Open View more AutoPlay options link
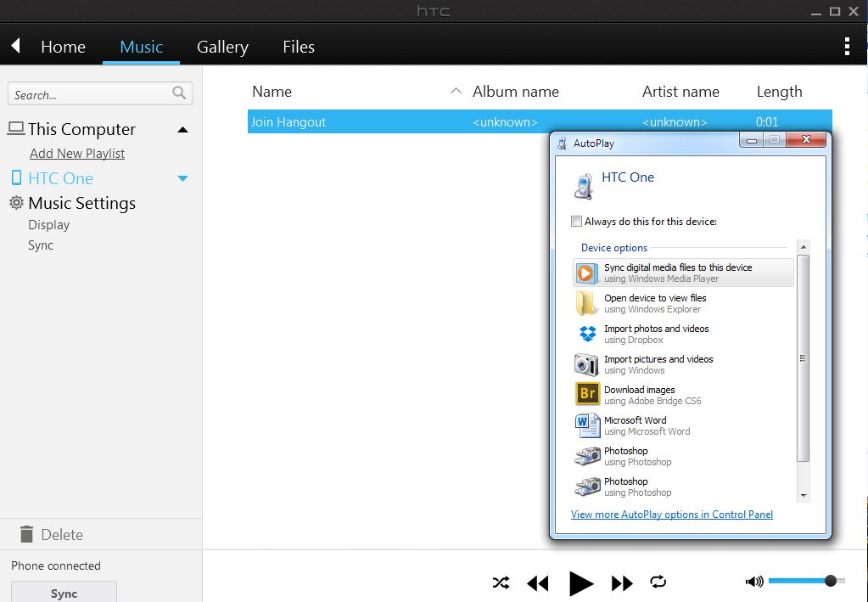This screenshot has width=868, height=602. [671, 515]
